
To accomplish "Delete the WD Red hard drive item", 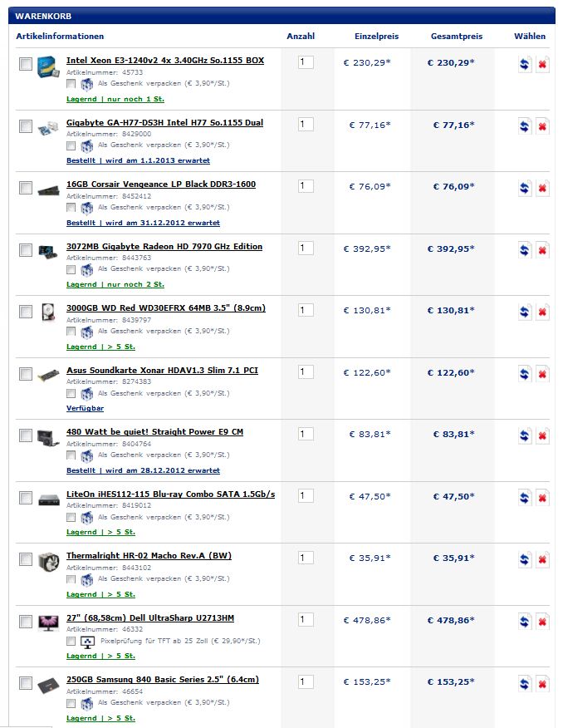I will [542, 312].
